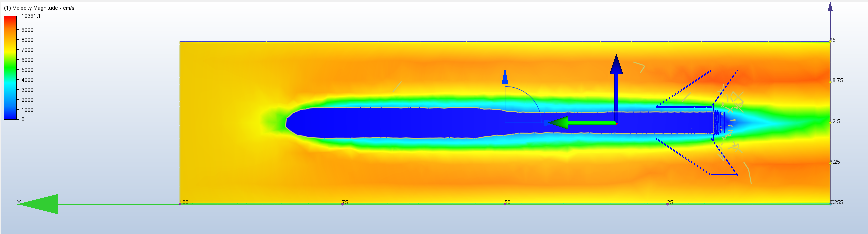Click the 18.75 tick on vertical axis
The height and width of the screenshot is (234, 868).
point(831,80)
